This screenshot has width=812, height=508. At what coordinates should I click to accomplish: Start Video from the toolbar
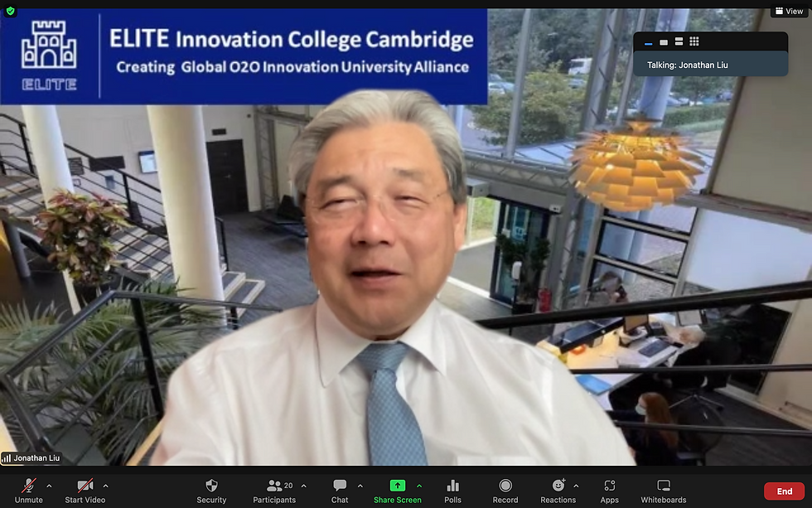coord(85,491)
